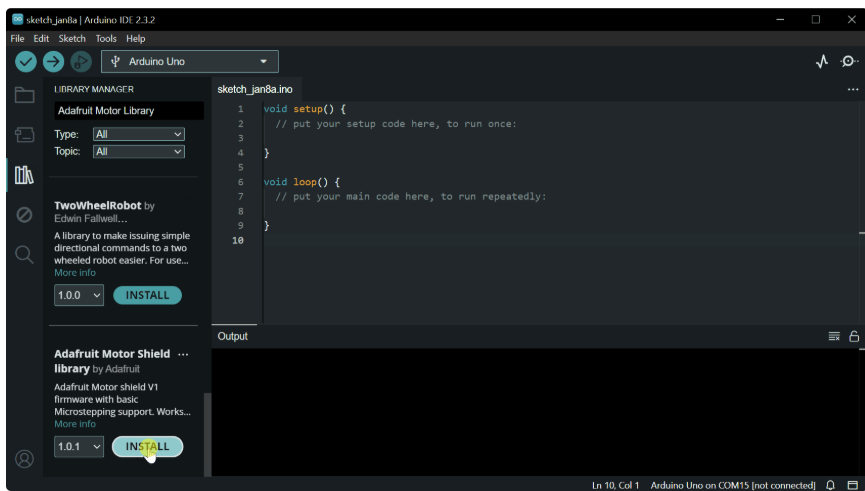Click line number 10 in gutter

pyautogui.click(x=238, y=240)
